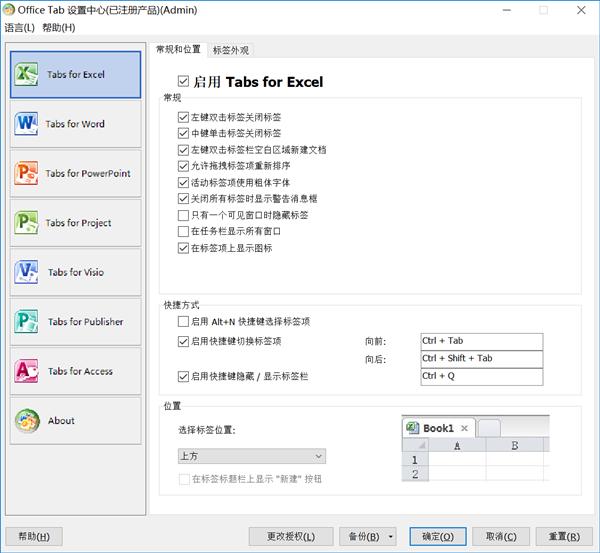Click column B header in the preview
Image resolution: width=600 pixels, height=553 pixels.
tap(515, 445)
